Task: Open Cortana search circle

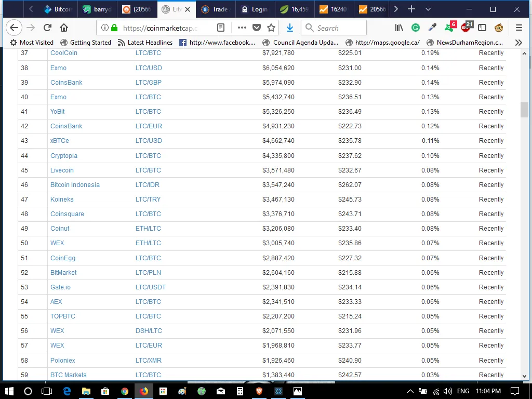Action: pos(28,391)
